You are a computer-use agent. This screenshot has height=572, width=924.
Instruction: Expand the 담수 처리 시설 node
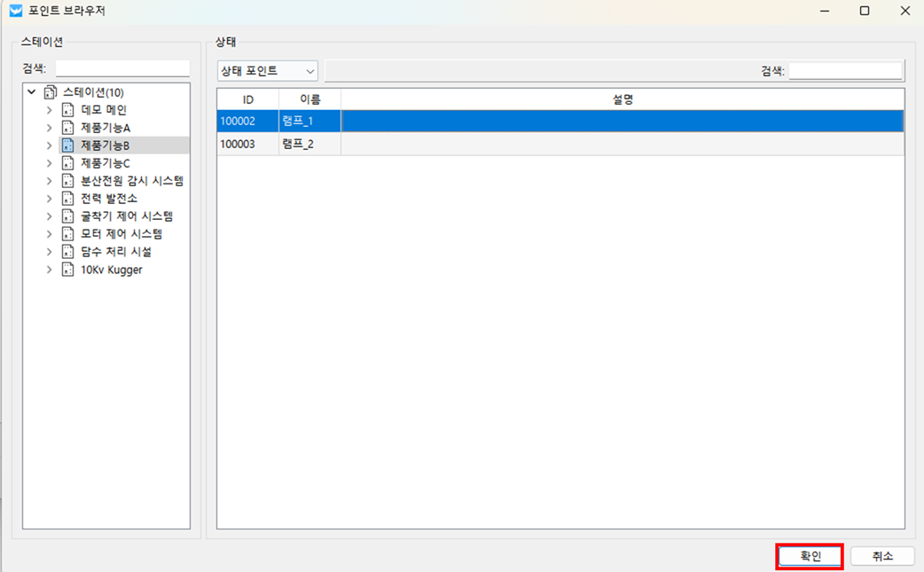50,252
